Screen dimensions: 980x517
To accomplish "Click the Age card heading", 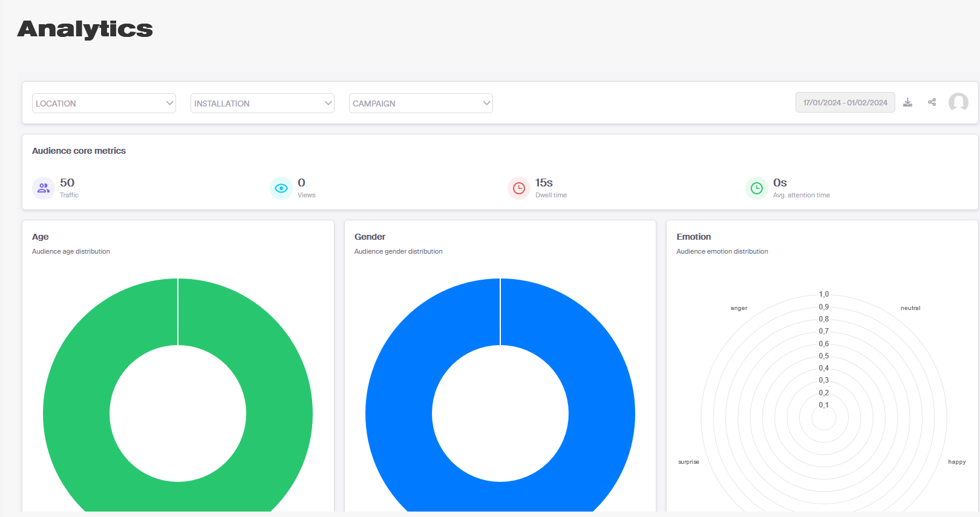I will tap(41, 237).
